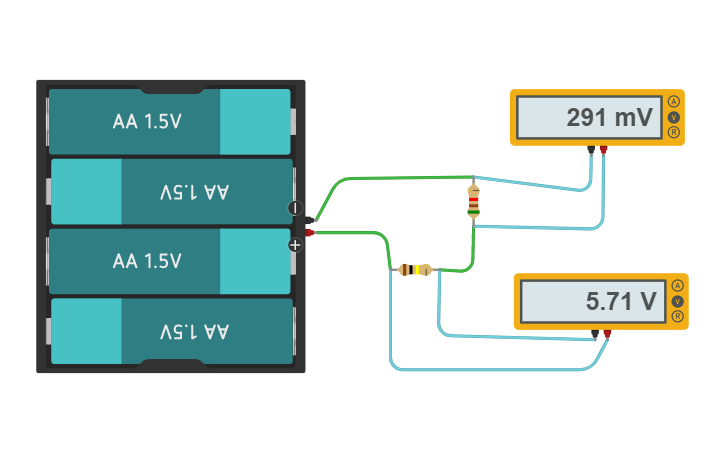Select the horizontal resistor
This screenshot has width=725, height=453.
414,269
